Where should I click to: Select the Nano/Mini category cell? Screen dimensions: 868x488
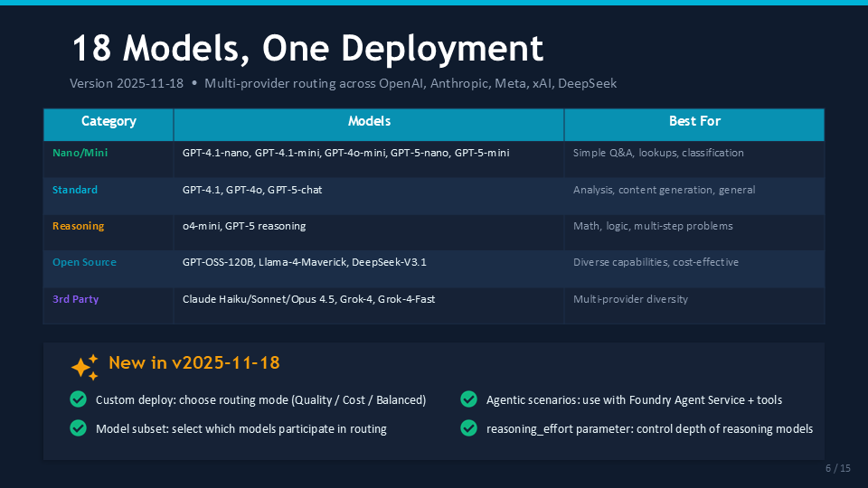[108, 159]
